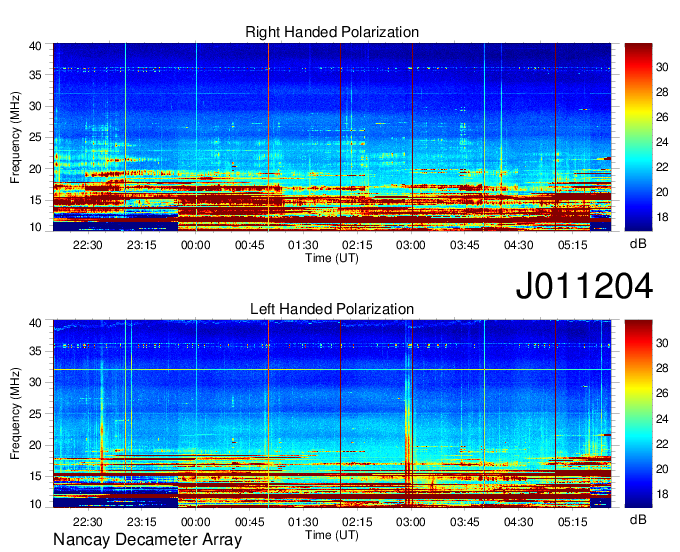
Task: Click the 04:30 time tick on Left Handed plot
Action: tap(519, 522)
